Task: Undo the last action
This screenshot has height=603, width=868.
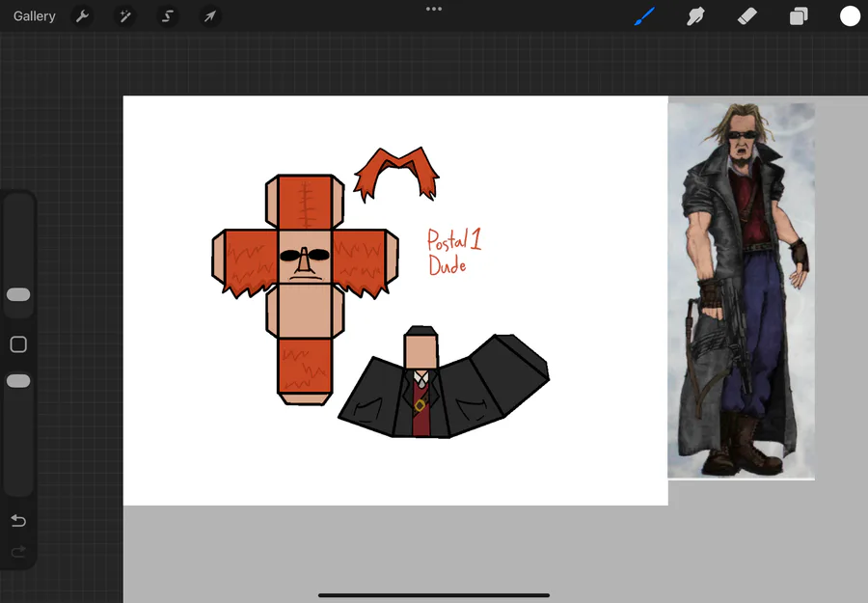Action: click(x=18, y=520)
